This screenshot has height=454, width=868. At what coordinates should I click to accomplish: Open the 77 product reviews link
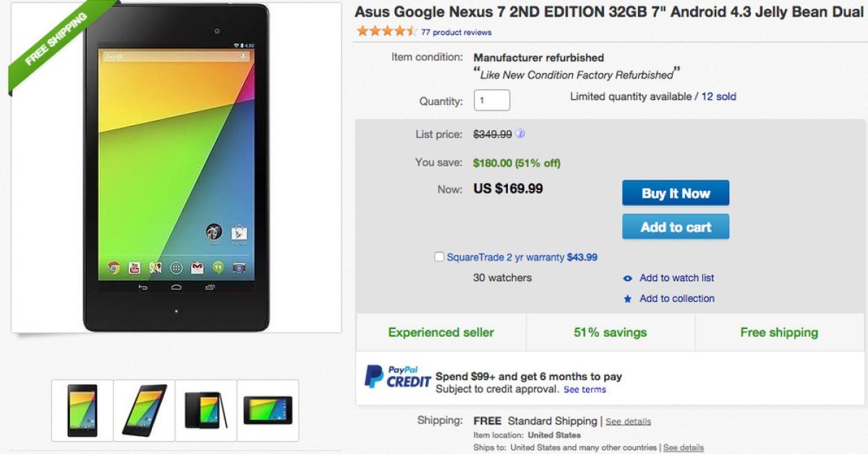[x=456, y=33]
